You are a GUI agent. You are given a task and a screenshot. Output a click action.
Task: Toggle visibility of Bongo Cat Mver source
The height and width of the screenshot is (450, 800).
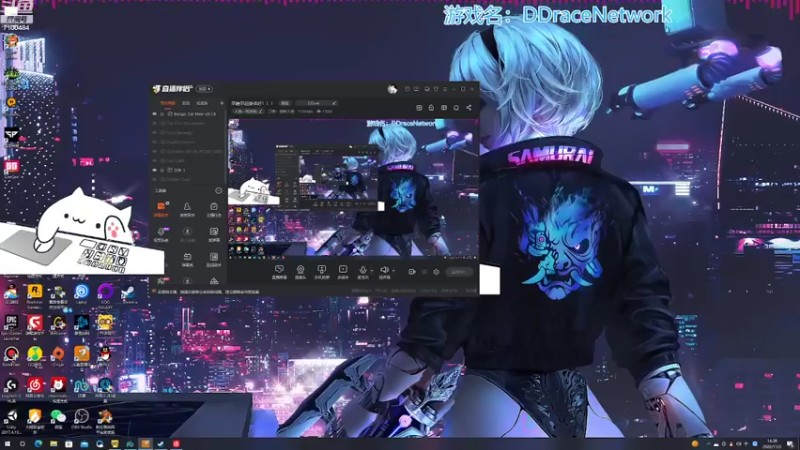pos(155,114)
